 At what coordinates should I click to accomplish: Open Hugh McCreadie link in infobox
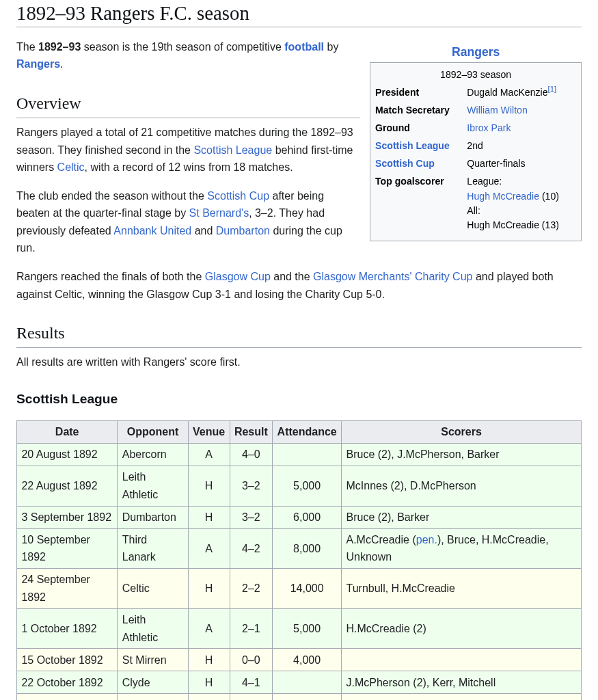[502, 196]
